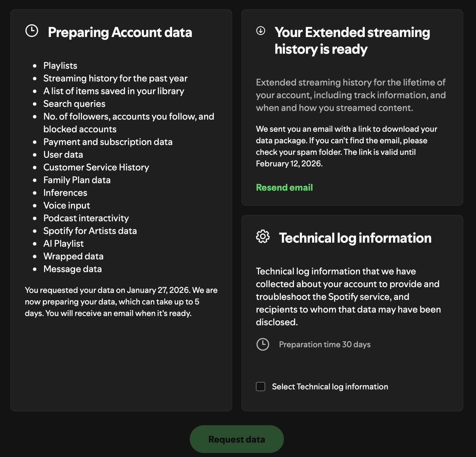Select the Playlists list item
This screenshot has width=476, height=457.
click(x=60, y=66)
